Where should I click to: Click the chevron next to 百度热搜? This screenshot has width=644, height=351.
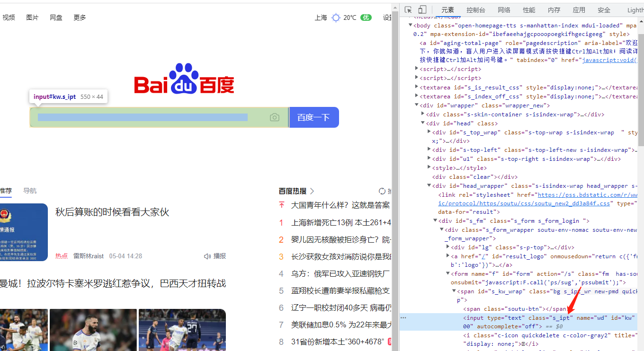coord(312,191)
